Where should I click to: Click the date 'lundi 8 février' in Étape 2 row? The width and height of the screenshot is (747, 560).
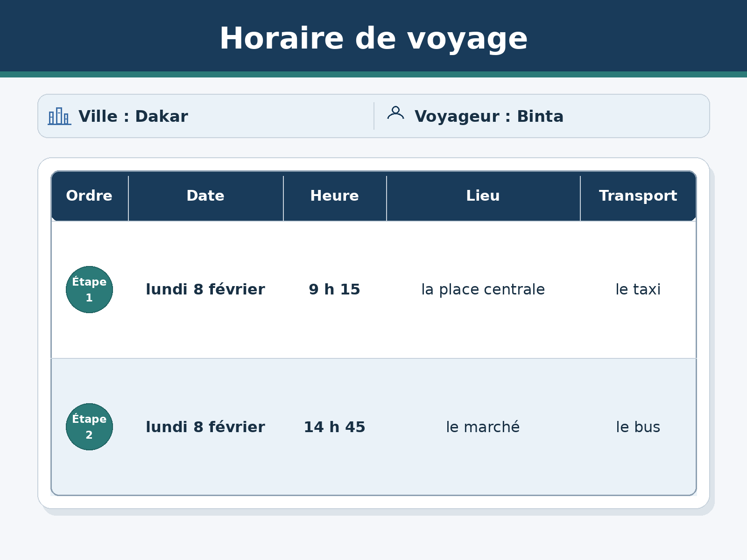pos(205,427)
